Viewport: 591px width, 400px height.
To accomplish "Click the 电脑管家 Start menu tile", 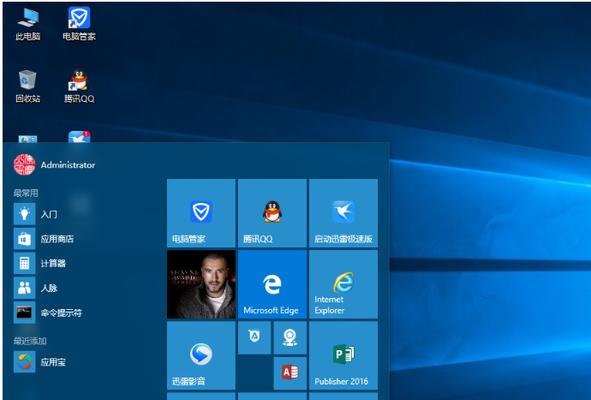I will [201, 213].
